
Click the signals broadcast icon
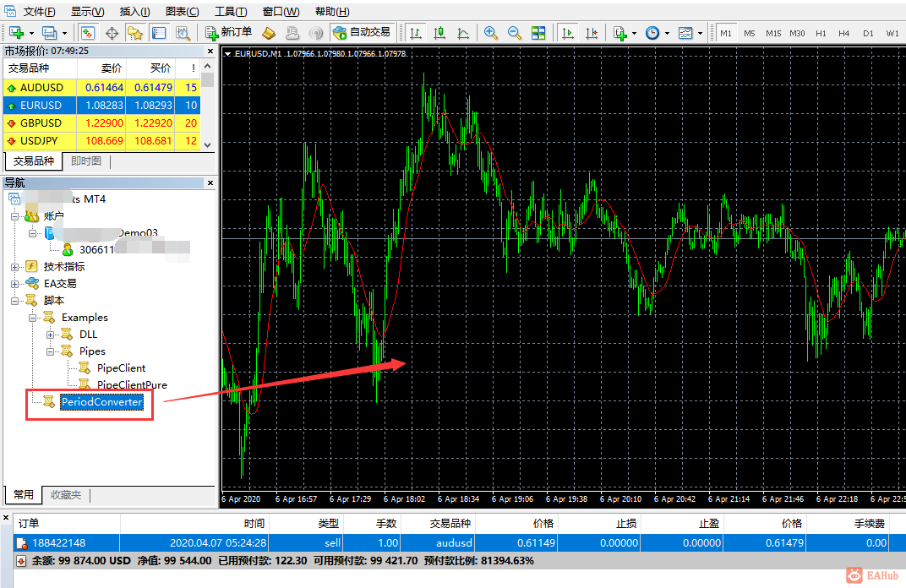(x=315, y=33)
